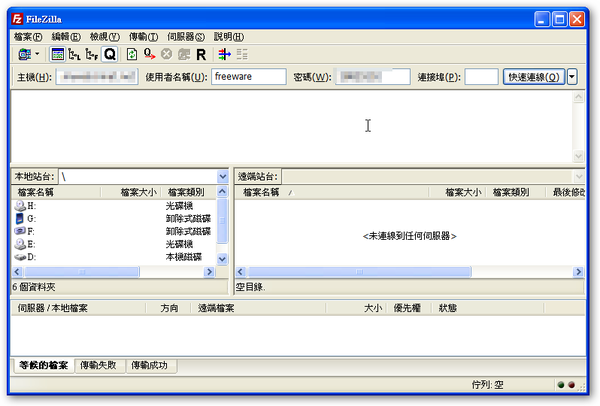The width and height of the screenshot is (600, 406).
Task: Open the 傳輸(T) menu
Action: [x=143, y=37]
